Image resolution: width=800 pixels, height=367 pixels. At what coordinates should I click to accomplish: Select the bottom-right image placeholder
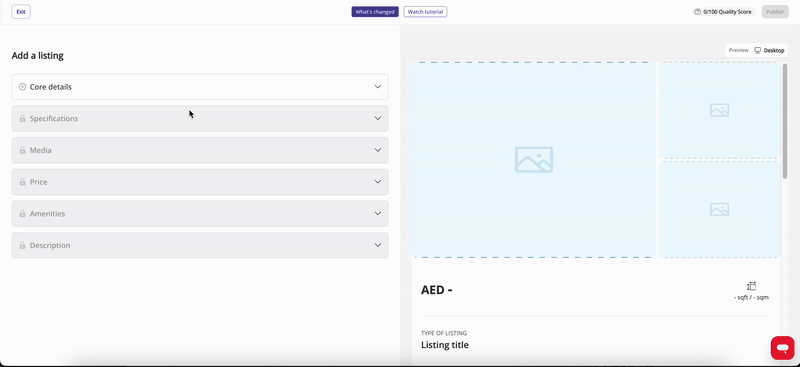click(719, 209)
